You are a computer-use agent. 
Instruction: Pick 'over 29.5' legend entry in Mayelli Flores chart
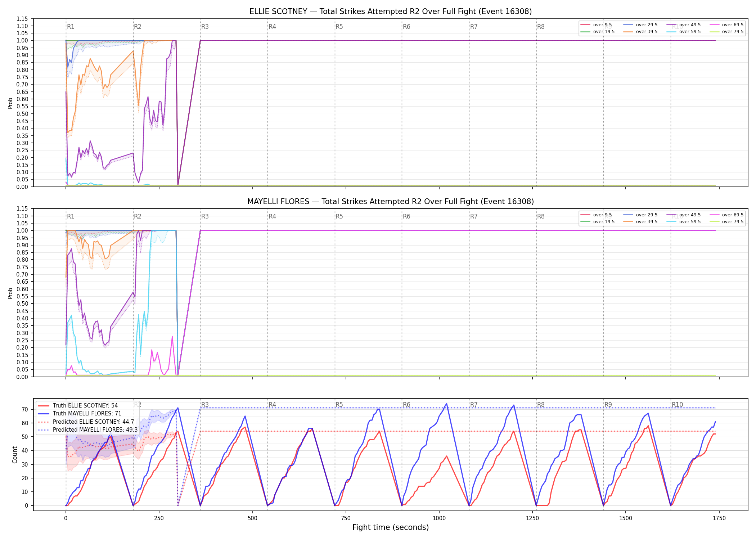640,215
